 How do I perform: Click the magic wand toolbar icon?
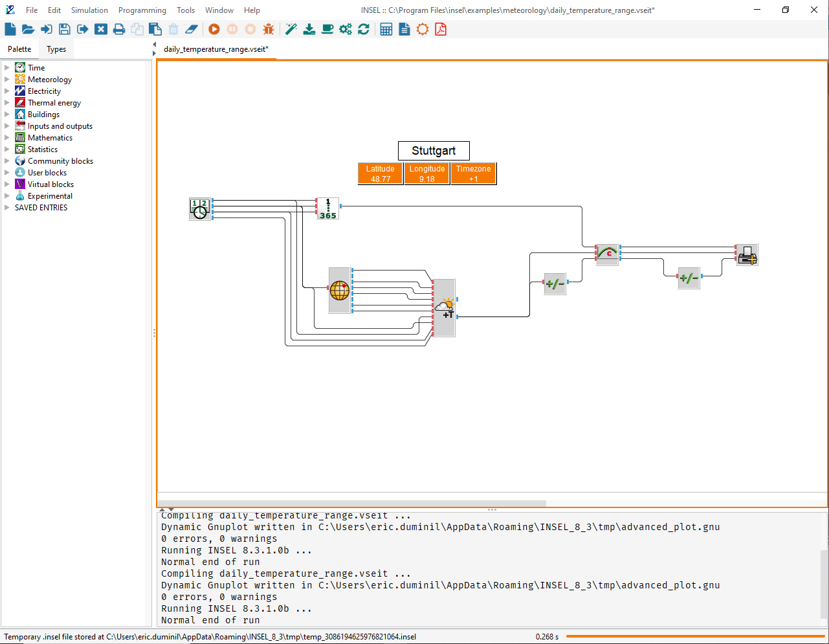tap(291, 29)
